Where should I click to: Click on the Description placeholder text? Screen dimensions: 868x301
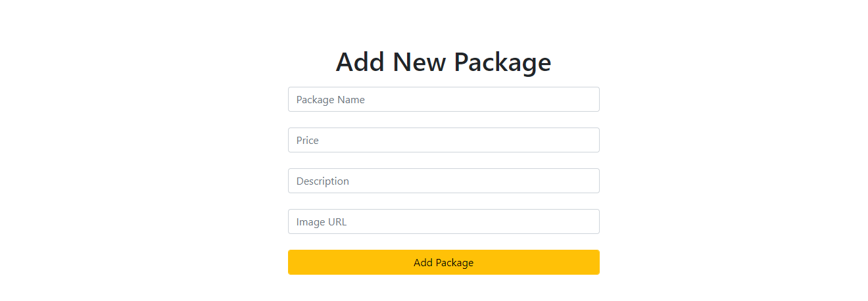(x=322, y=181)
